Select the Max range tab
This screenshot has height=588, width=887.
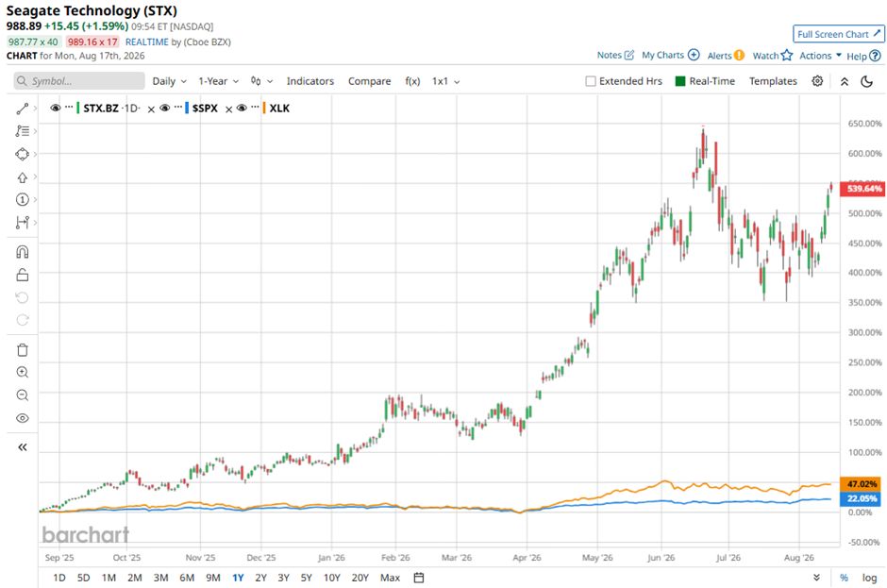[x=390, y=578]
